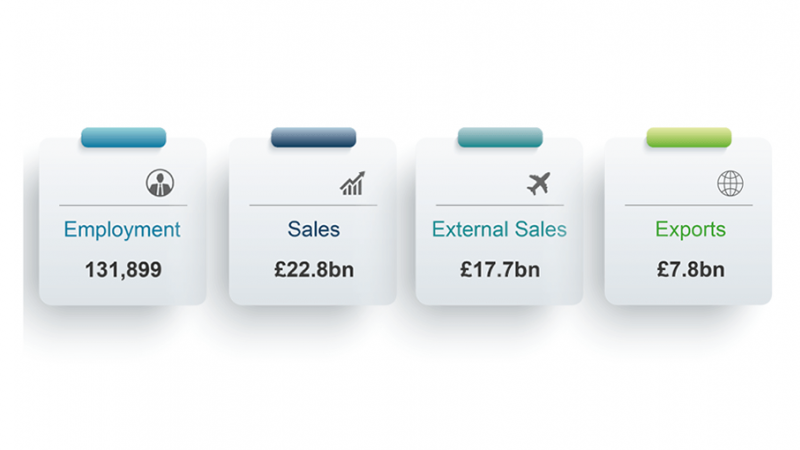Click the £17.7bn external sales value
Image resolution: width=800 pixels, height=450 pixels.
tap(499, 269)
